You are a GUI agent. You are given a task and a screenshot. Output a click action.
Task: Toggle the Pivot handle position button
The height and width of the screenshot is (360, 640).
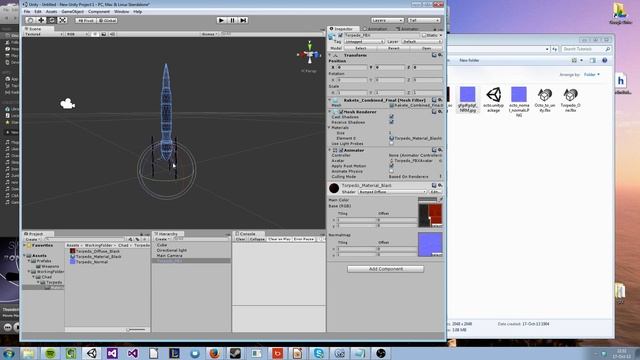pos(86,20)
